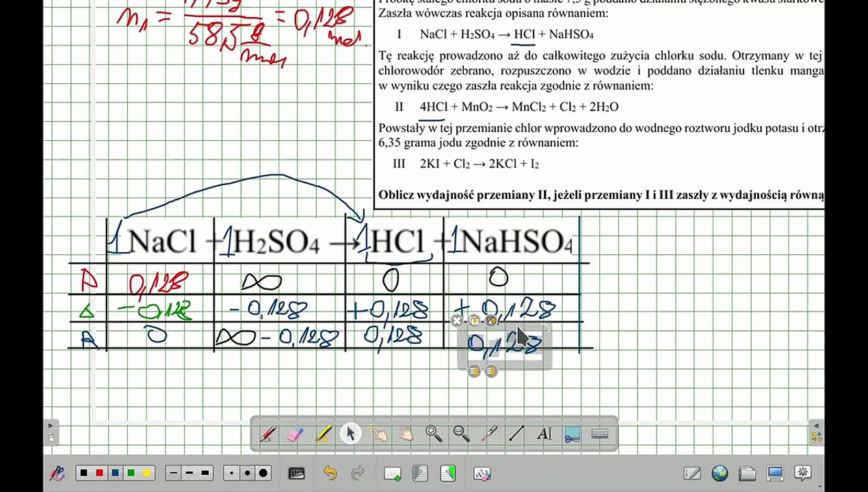This screenshot has width=868, height=492.
Task: Select the Hand pan tool
Action: click(406, 434)
